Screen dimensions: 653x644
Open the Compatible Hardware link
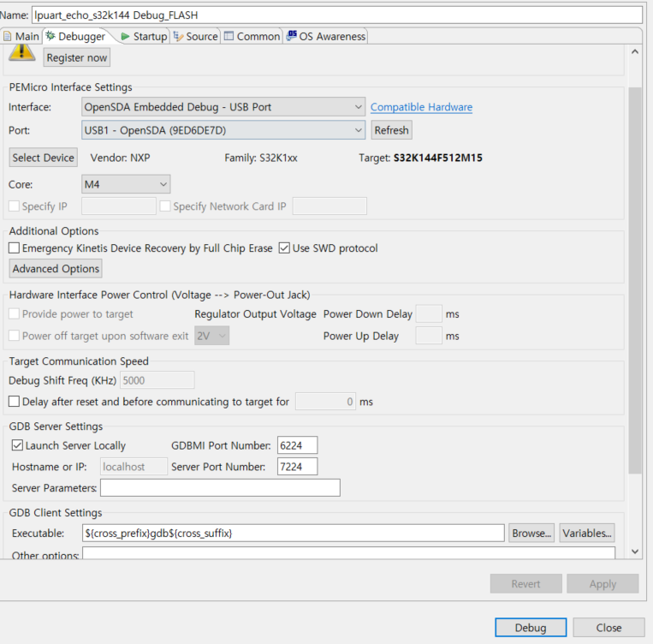coord(421,107)
